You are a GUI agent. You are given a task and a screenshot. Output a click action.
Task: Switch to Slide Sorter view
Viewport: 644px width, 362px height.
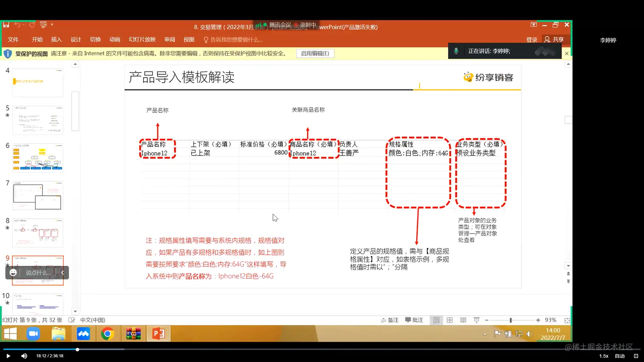450,320
